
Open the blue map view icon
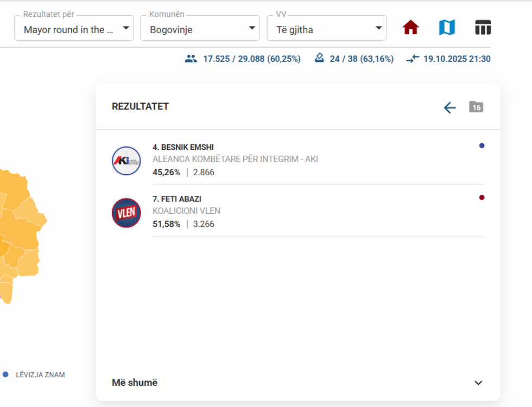(x=447, y=28)
